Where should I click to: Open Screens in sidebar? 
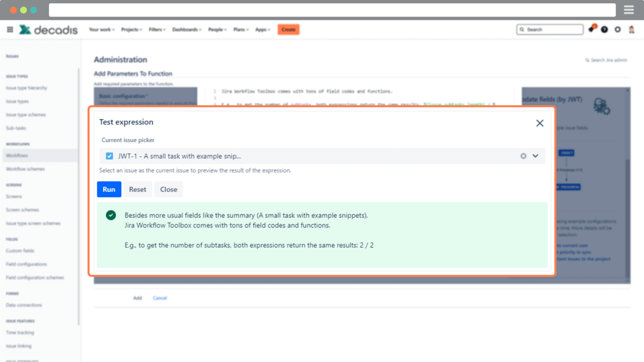pos(14,196)
